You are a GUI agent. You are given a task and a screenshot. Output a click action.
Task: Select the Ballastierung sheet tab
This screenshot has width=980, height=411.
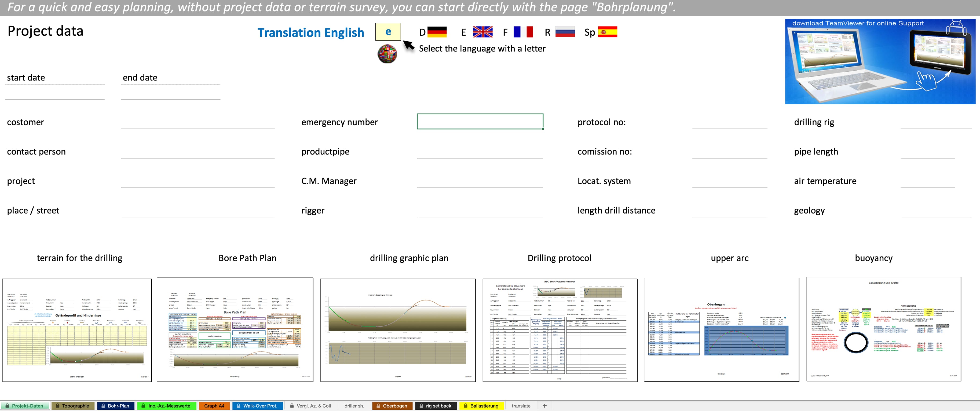point(481,406)
